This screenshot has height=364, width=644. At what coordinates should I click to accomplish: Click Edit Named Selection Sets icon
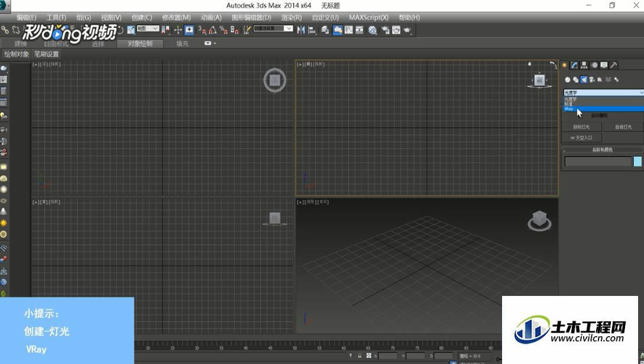(247, 30)
